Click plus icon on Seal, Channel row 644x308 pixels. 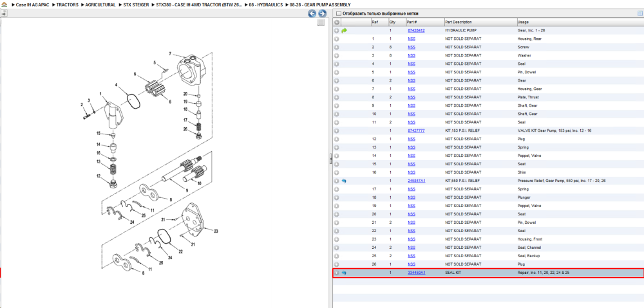[x=336, y=248]
